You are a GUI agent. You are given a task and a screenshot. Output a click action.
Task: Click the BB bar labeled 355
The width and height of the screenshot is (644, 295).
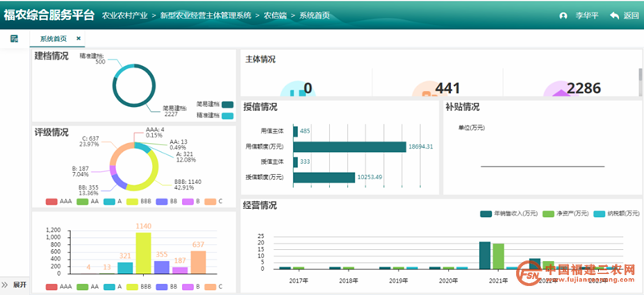point(162,267)
